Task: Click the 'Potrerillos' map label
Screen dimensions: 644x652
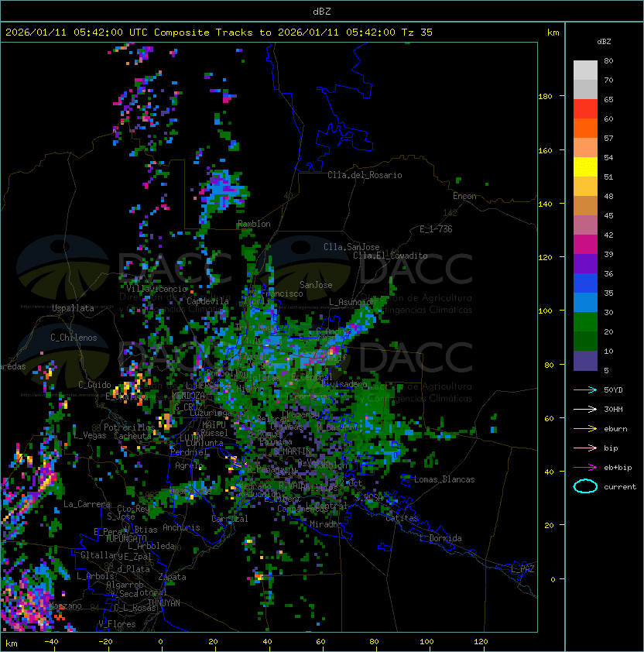Action: pos(129,427)
